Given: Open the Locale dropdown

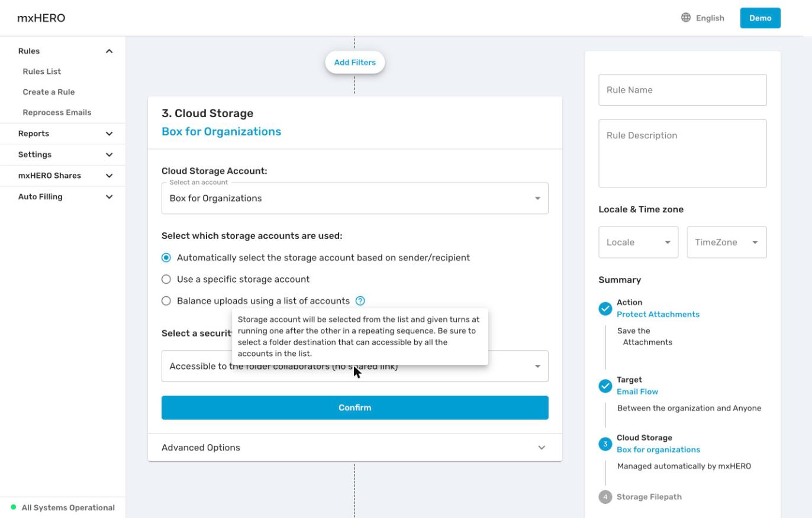Looking at the screenshot, I should point(639,242).
